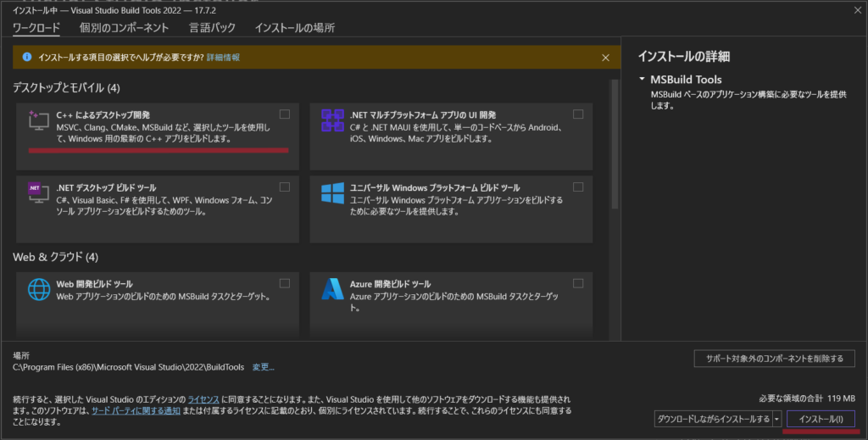Viewport: 868px width, 440px height.
Task: Select the Web 開発ビルド ツール checkbox
Action: pos(285,283)
